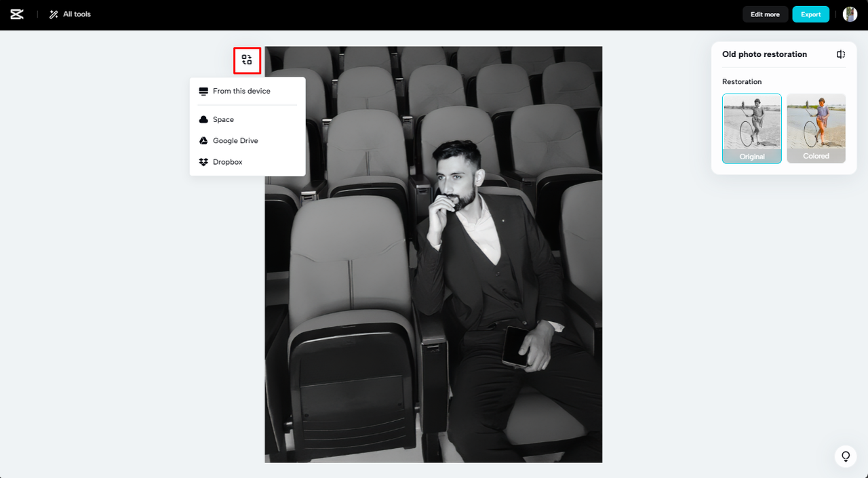Click the lightbulb tips icon
868x478 pixels.
pyautogui.click(x=846, y=456)
